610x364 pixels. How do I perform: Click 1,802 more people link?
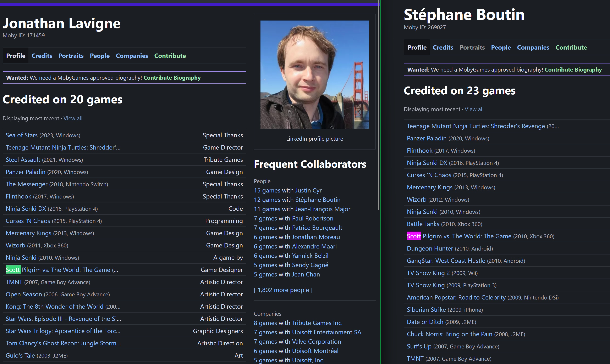point(283,290)
